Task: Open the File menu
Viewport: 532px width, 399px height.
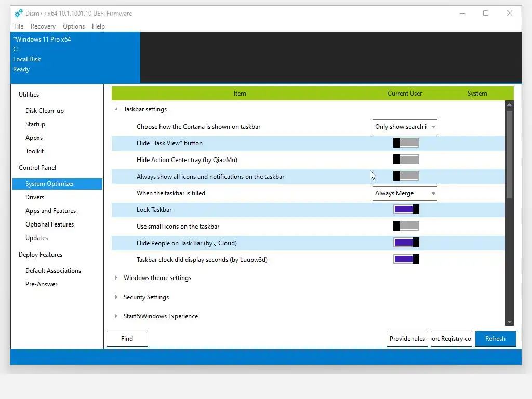Action: 19,26
